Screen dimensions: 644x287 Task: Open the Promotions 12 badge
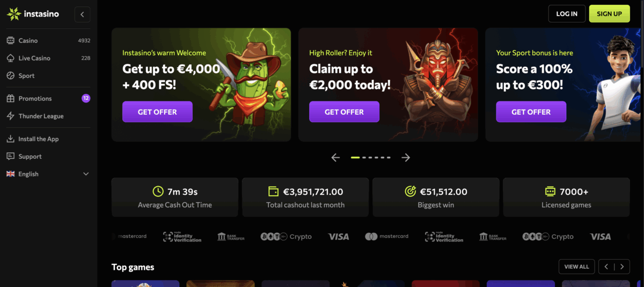(x=86, y=98)
